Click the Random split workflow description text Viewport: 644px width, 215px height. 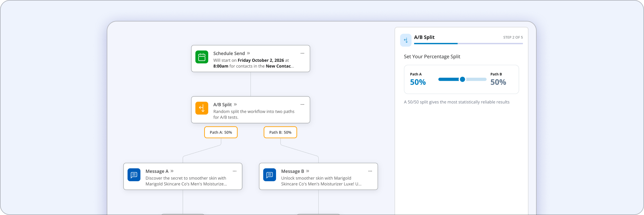point(254,114)
